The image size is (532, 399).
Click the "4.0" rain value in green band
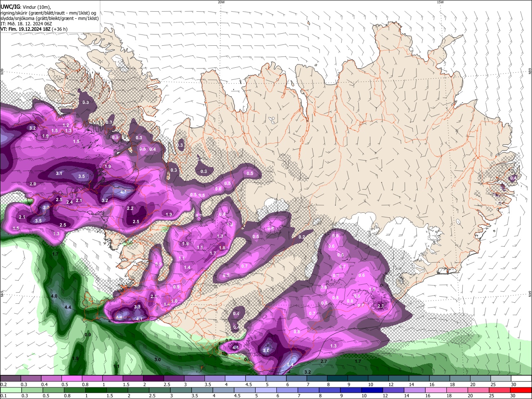point(54,296)
